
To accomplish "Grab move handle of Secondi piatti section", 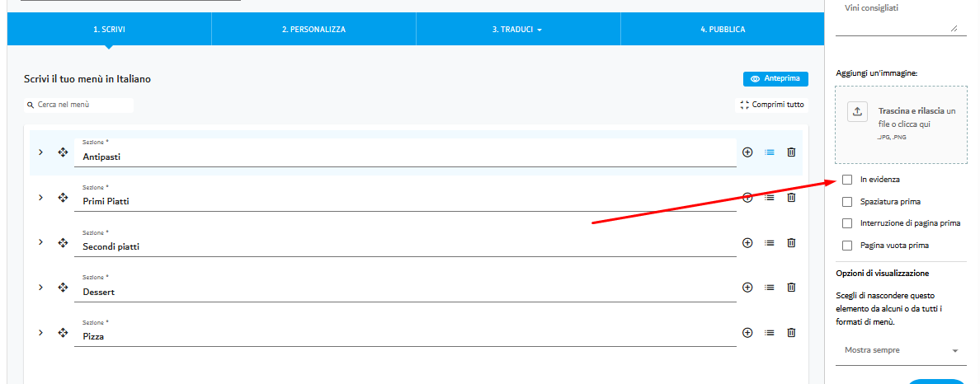I will click(63, 242).
